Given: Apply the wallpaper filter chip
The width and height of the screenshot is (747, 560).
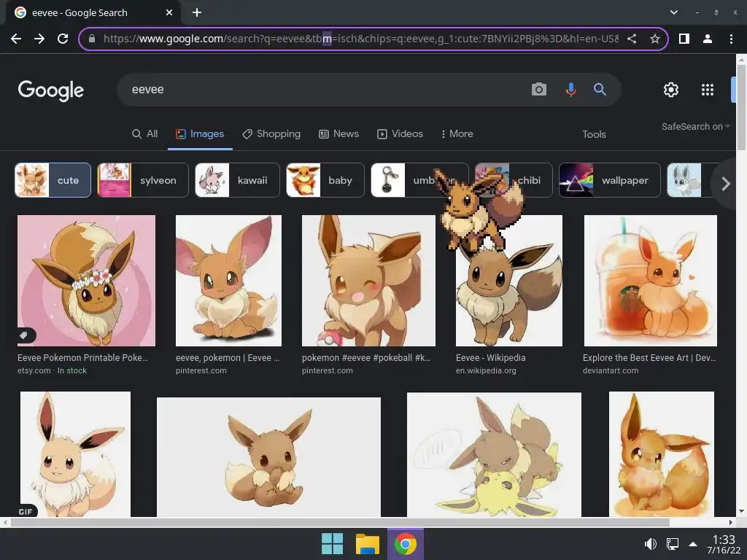Looking at the screenshot, I should click(x=610, y=180).
